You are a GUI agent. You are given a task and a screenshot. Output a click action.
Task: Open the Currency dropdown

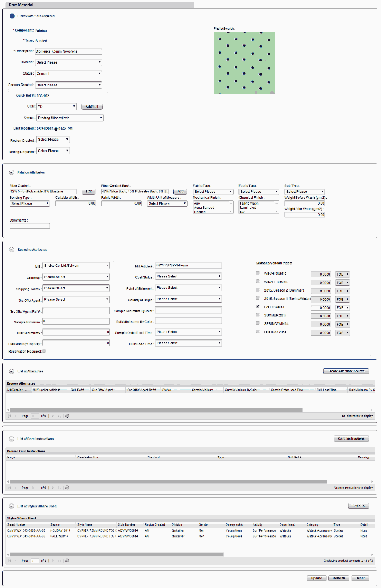76,277
